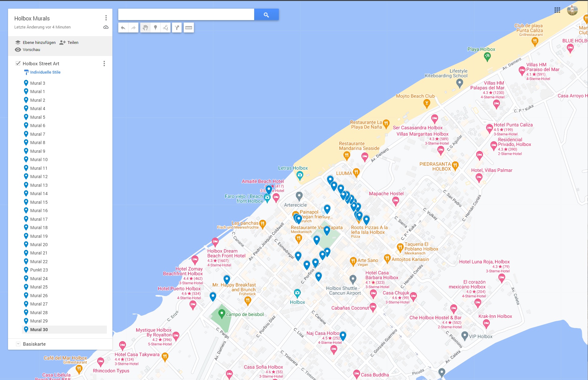Select the add marker tool
The image size is (588, 380).
pyautogui.click(x=155, y=28)
